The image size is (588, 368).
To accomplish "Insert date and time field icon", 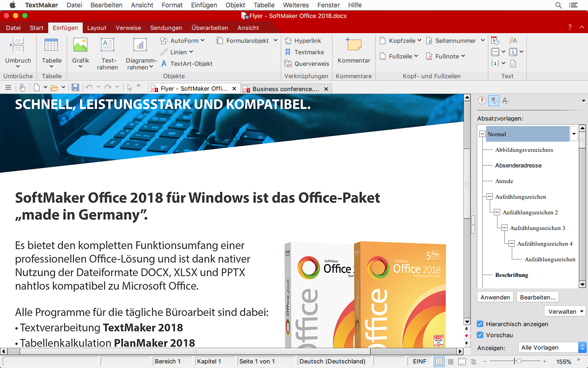I will (495, 40).
